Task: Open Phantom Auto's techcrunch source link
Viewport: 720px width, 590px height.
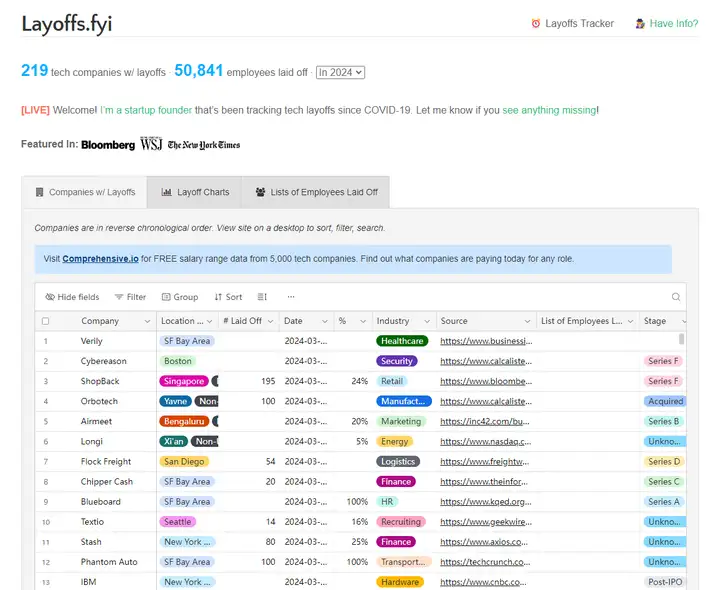Action: pos(485,562)
